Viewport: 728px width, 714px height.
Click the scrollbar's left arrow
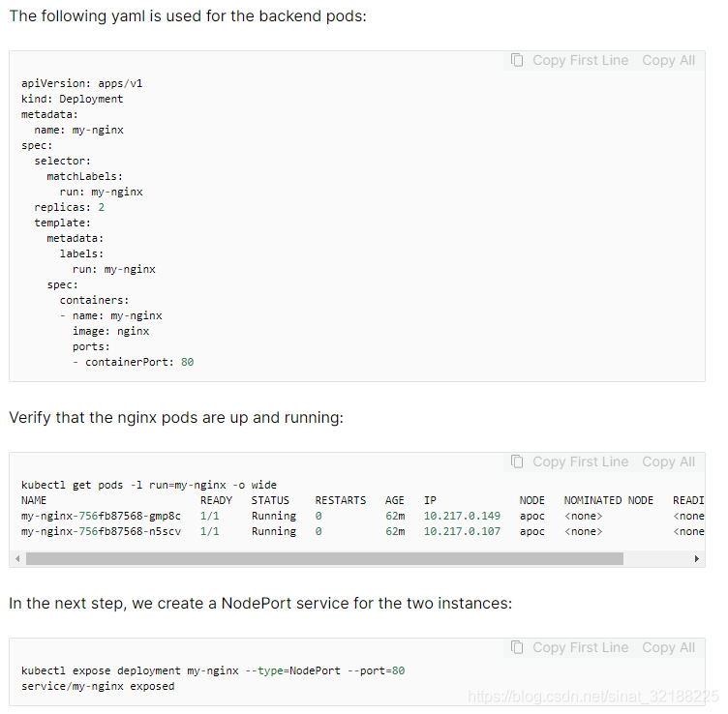(x=17, y=558)
